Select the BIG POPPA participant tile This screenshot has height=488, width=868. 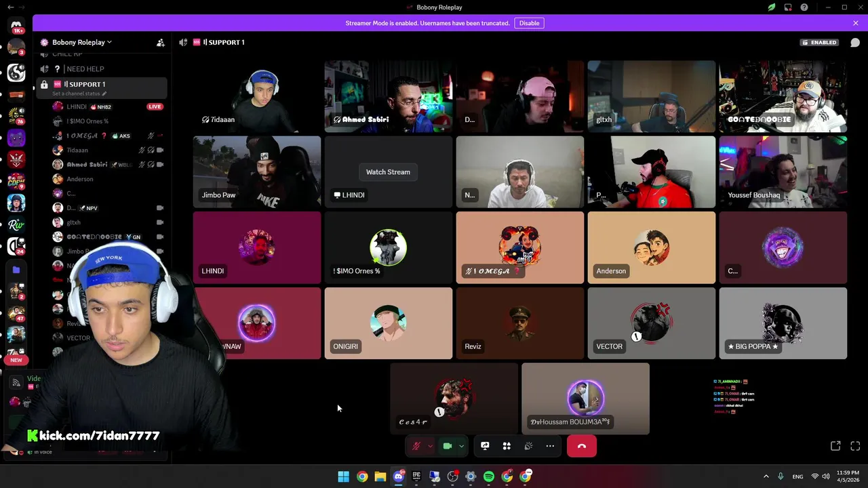783,323
